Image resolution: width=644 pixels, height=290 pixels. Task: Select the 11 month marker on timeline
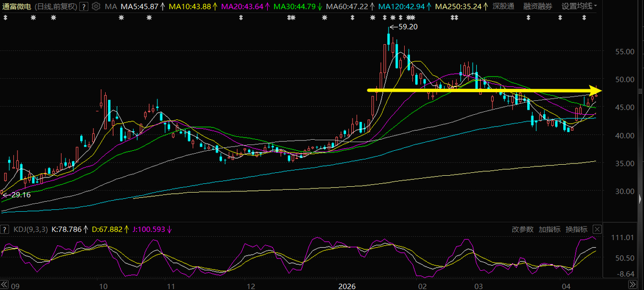click(x=171, y=285)
